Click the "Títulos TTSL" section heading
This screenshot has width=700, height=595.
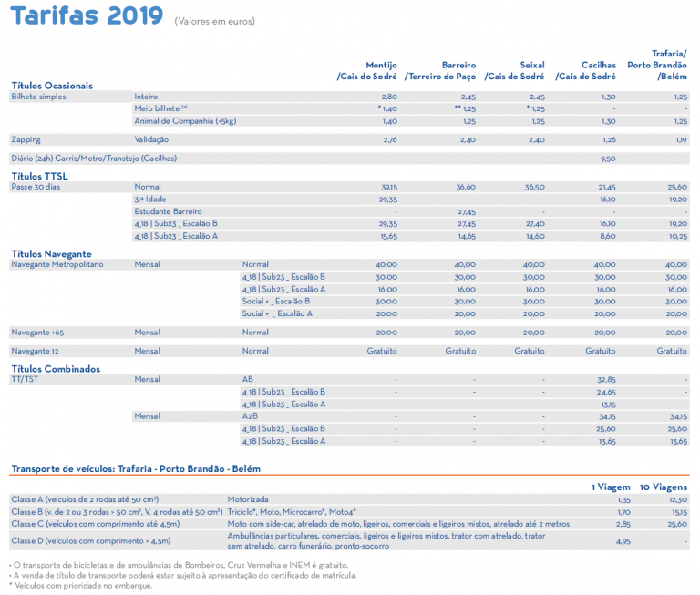(x=39, y=175)
